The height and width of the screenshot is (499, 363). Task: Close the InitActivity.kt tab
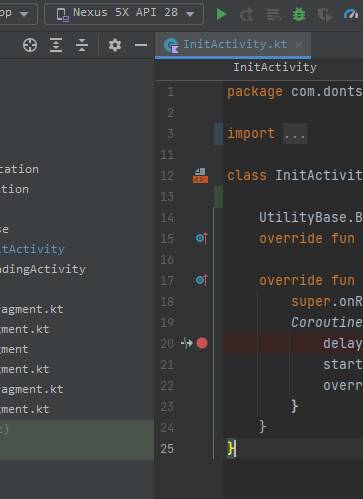click(299, 45)
